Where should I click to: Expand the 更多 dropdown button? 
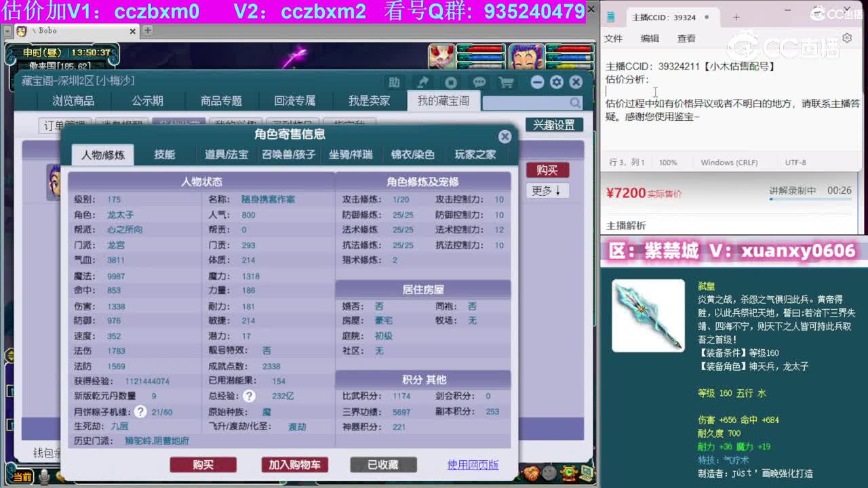[x=547, y=190]
